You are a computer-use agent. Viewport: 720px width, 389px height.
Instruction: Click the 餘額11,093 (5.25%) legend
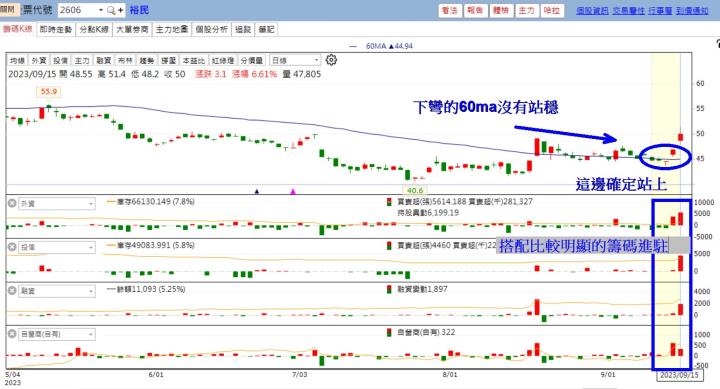151,289
